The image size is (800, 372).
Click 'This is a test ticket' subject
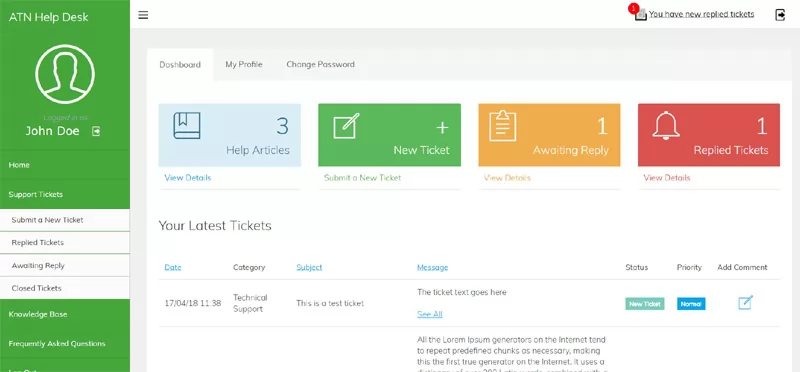click(x=330, y=303)
